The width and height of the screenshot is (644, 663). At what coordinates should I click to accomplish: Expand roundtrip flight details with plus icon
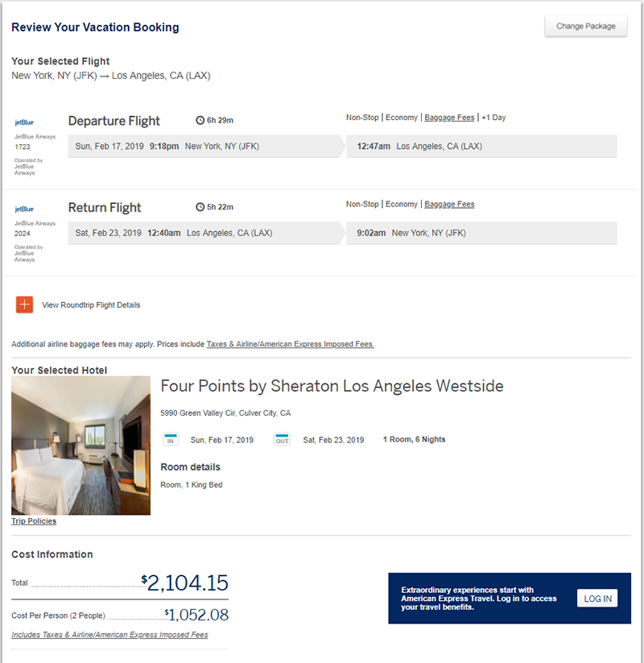coord(25,305)
